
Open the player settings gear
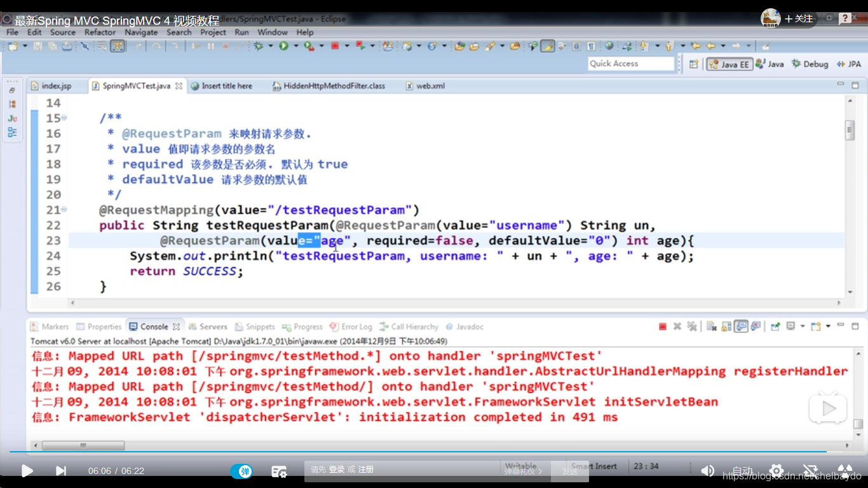click(776, 471)
